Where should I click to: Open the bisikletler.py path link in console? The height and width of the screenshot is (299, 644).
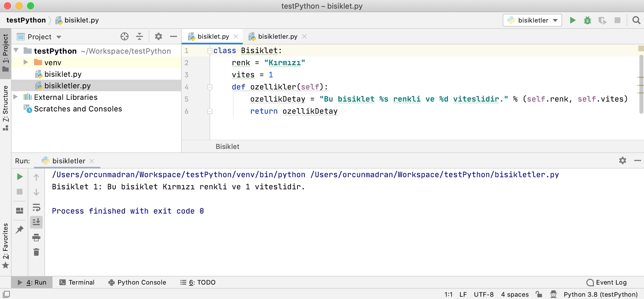click(435, 175)
